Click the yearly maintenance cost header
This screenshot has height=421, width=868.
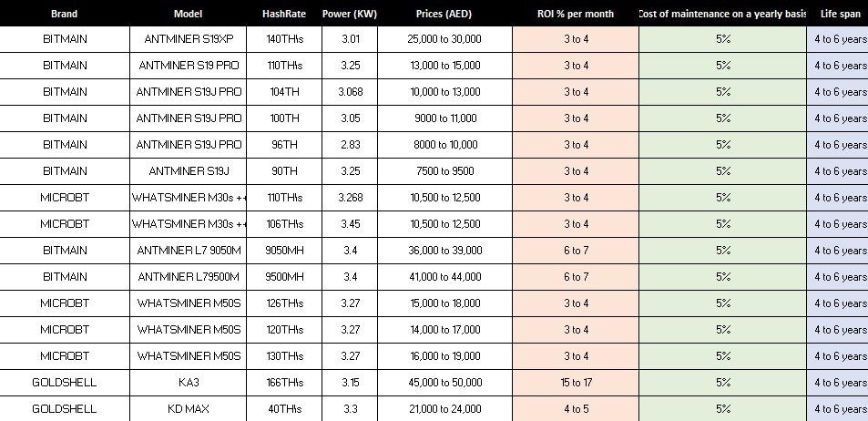722,14
